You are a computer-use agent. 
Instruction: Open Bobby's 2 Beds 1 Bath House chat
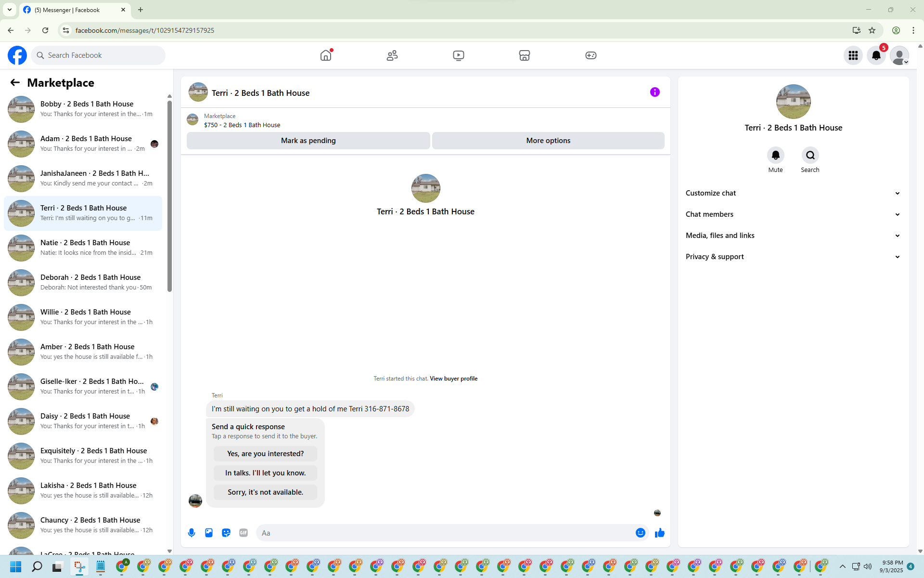(83, 109)
